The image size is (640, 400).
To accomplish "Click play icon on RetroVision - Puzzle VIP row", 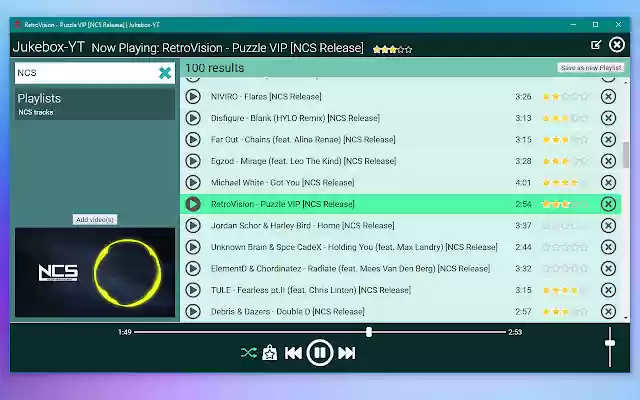I will pos(193,204).
